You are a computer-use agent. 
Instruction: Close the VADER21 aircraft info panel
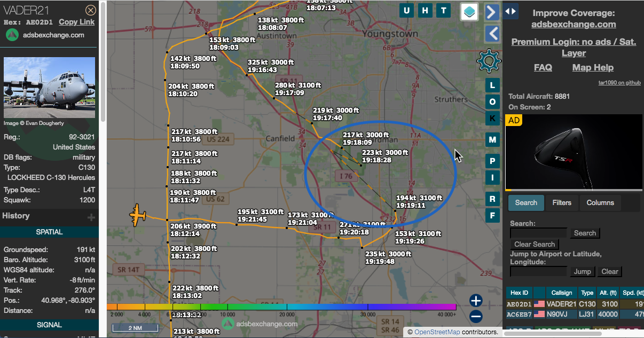91,10
